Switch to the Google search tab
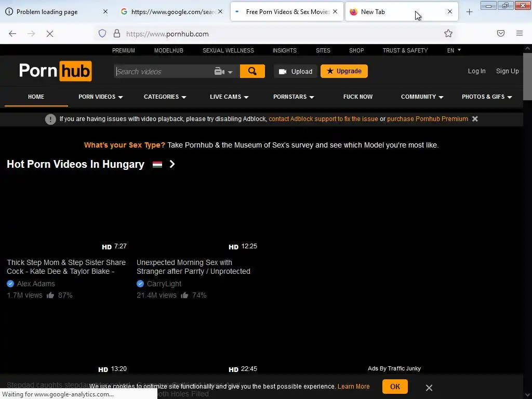 171,12
